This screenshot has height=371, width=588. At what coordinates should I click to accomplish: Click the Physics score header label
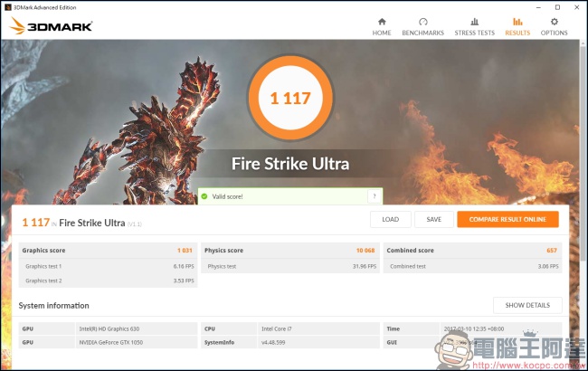pos(223,251)
